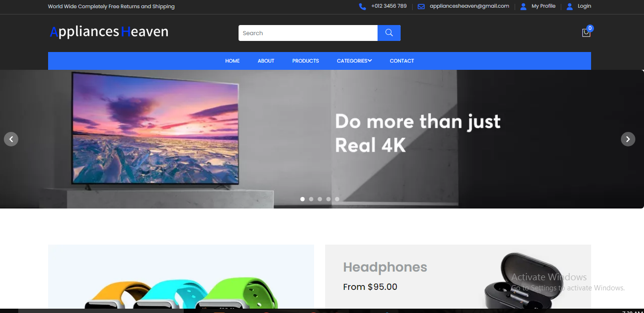
Task: Advance carousel with right arrow
Action: pos(628,139)
